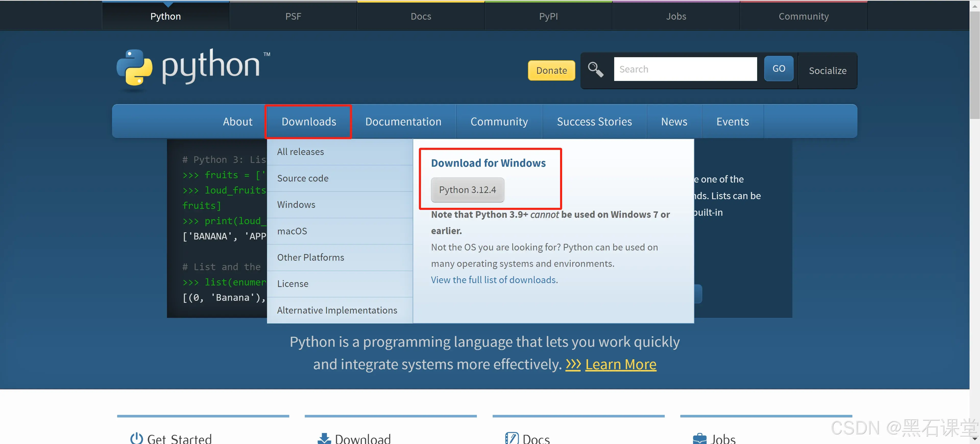The height and width of the screenshot is (444, 980).
Task: Focus the Search text field
Action: (x=685, y=69)
